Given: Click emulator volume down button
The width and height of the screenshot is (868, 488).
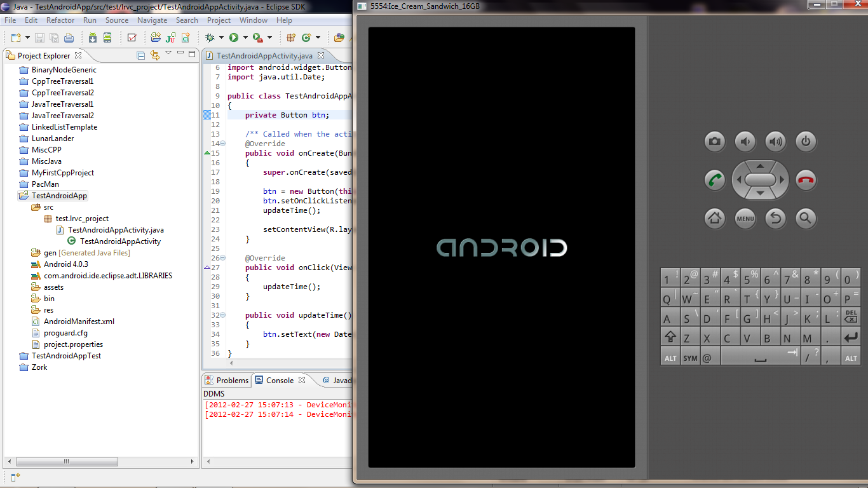Looking at the screenshot, I should 745,141.
